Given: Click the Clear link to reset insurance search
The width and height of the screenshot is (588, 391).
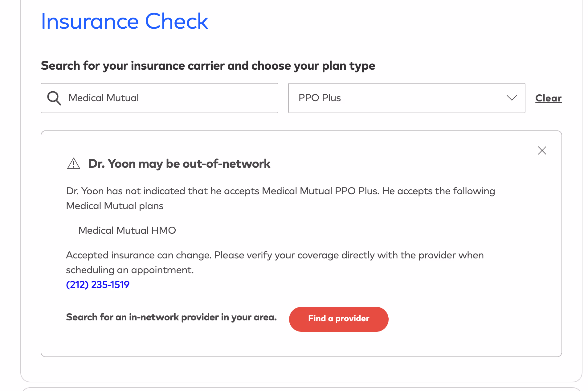Looking at the screenshot, I should tap(548, 98).
